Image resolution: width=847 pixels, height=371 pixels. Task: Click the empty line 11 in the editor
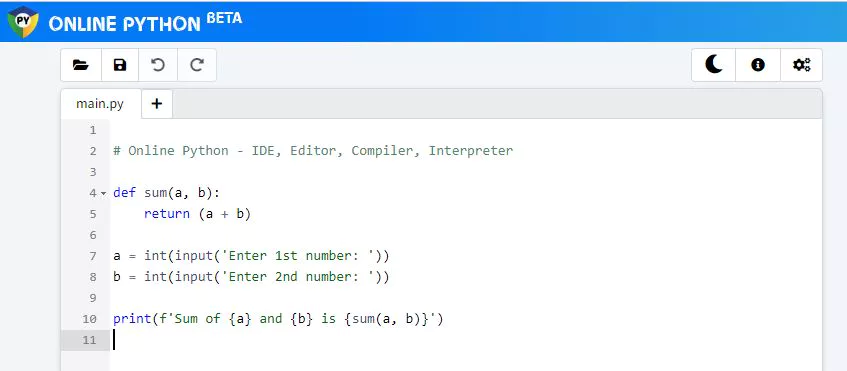(466, 340)
